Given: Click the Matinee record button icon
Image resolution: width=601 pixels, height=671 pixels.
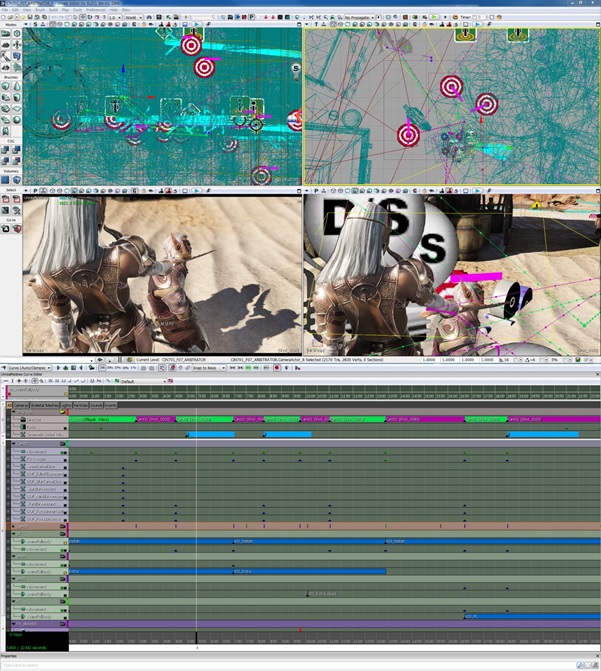Looking at the screenshot, I should click(276, 368).
